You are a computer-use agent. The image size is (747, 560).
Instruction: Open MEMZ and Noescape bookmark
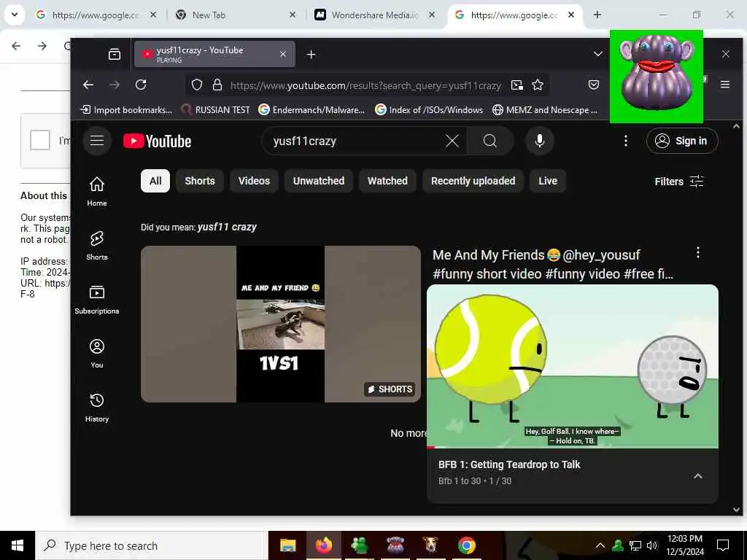[x=545, y=110]
